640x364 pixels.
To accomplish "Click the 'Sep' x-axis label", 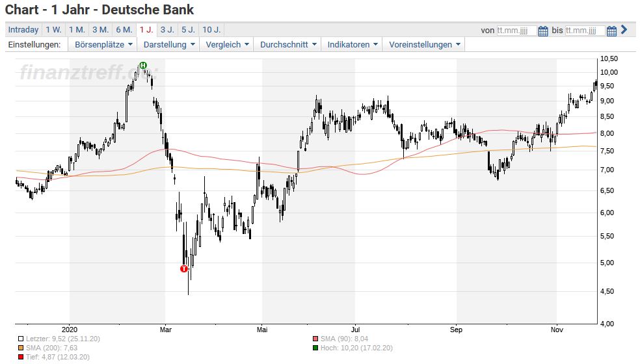I will [x=457, y=330].
